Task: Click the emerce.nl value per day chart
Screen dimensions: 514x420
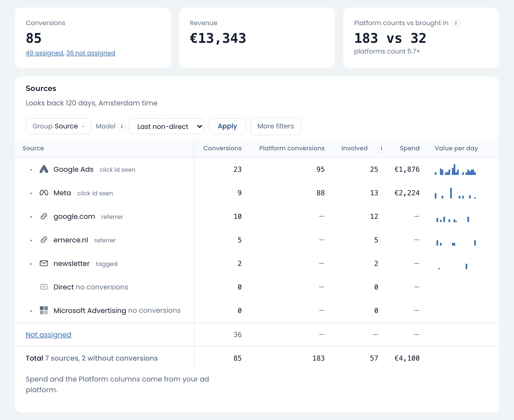Action: tap(456, 243)
